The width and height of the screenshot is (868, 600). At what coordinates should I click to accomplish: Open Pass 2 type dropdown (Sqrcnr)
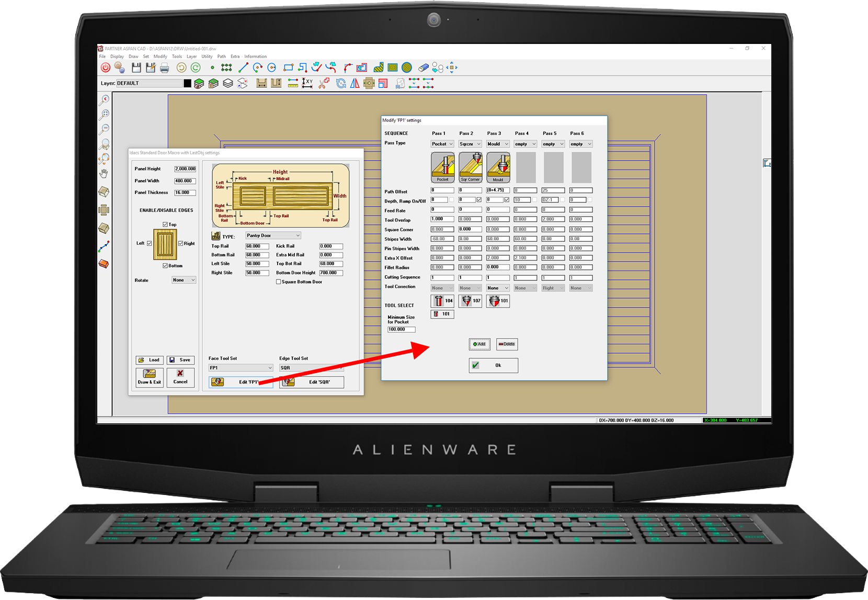[x=470, y=144]
